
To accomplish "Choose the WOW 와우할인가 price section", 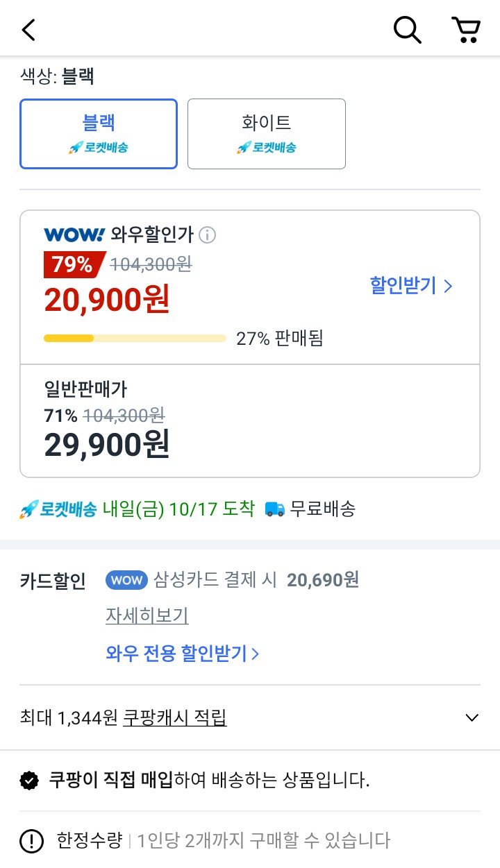I will [x=250, y=284].
